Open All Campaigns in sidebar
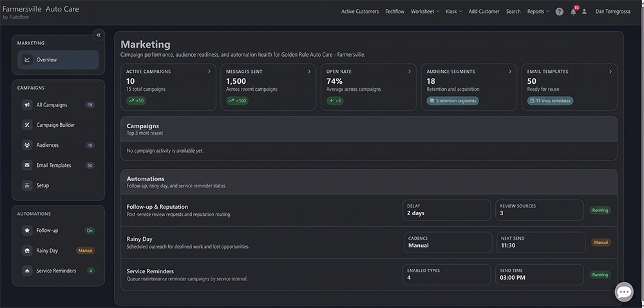 58,105
